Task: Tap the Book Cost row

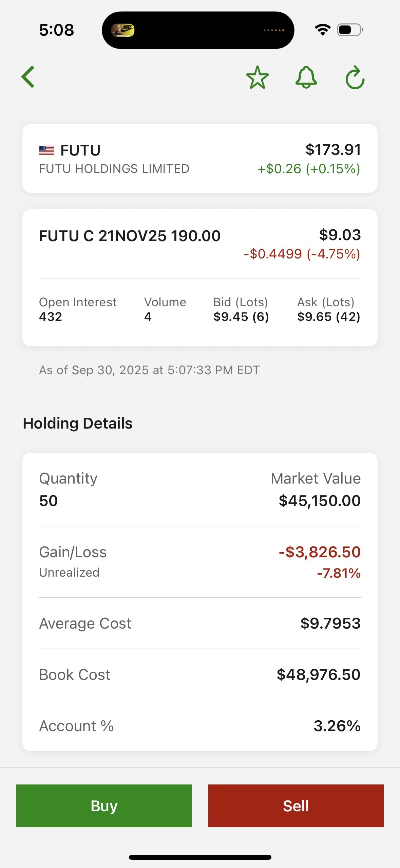Action: pyautogui.click(x=200, y=674)
